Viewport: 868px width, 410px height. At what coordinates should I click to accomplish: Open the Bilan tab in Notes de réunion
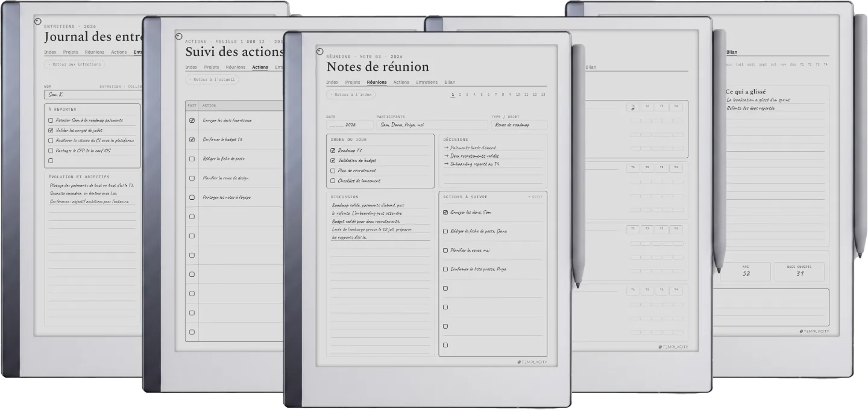coord(450,82)
